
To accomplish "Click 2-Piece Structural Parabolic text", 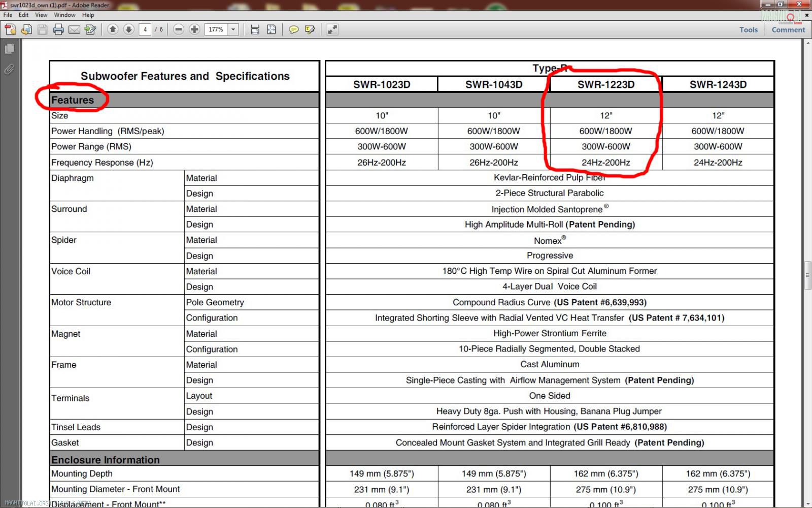I will (x=550, y=193).
